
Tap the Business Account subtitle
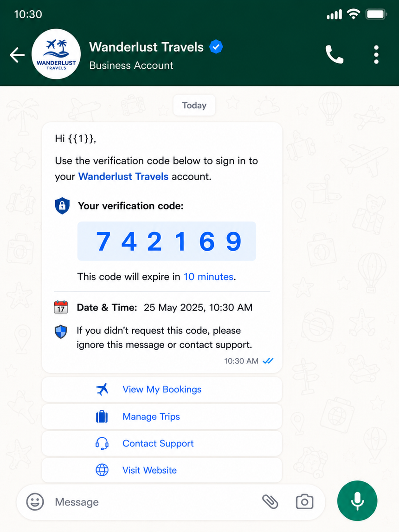pos(131,65)
